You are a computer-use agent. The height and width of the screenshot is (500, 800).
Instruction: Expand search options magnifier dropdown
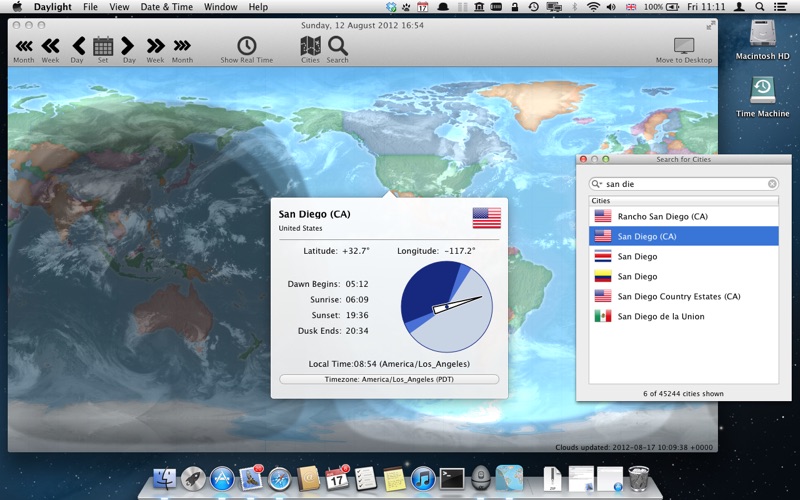[597, 184]
